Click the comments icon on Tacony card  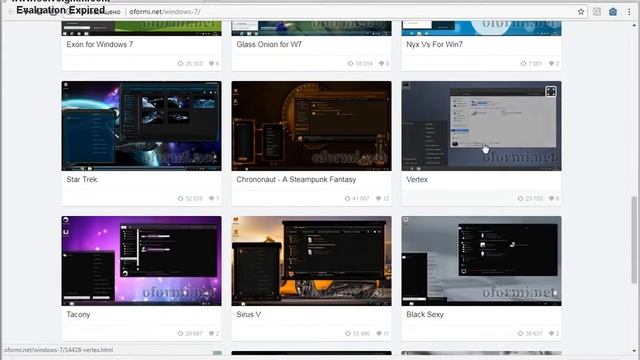coord(211,333)
